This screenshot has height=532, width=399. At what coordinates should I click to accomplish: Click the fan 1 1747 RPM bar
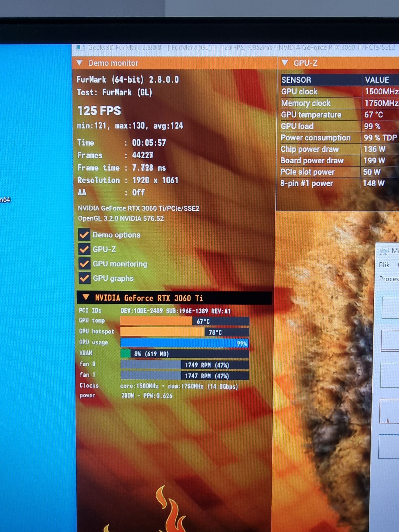(185, 376)
